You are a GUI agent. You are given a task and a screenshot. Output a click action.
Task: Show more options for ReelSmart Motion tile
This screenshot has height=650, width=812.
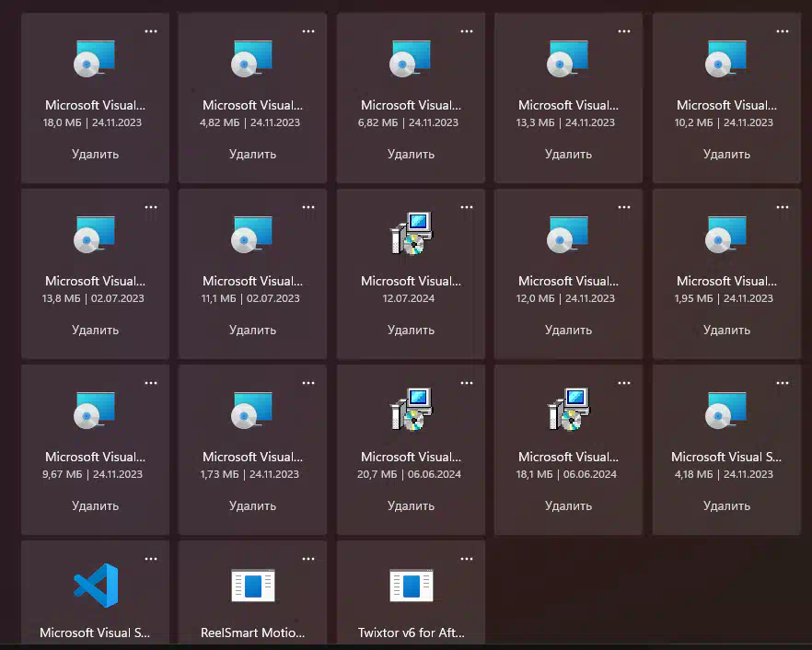pos(308,559)
